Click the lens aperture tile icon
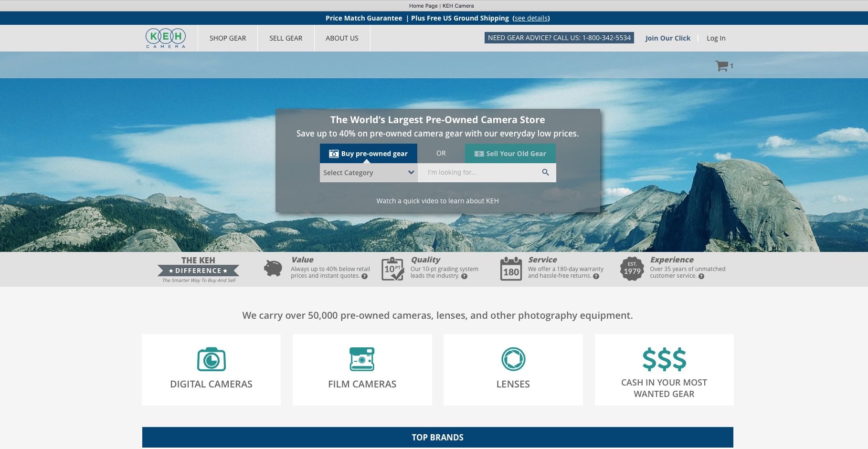Screen dimensions: 868x449 513,359
